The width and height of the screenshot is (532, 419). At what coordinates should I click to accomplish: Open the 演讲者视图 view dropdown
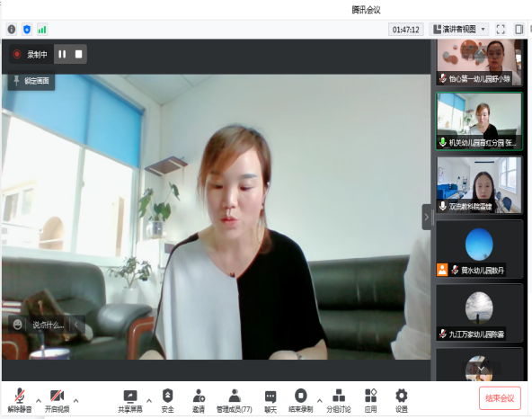(459, 29)
